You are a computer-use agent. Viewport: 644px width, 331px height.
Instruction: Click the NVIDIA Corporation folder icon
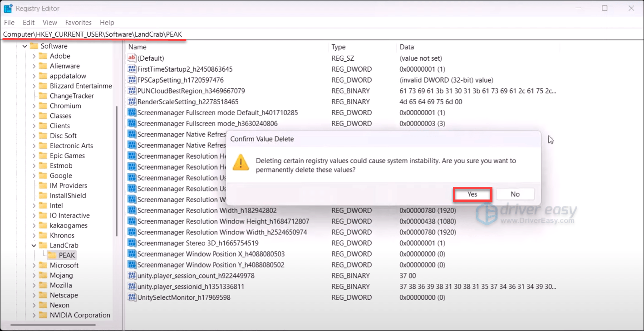43,315
